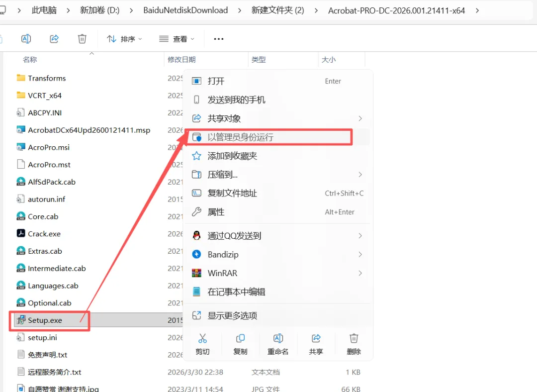Screen dimensions: 537x392
Task: Open the three-dots more options menu
Action: pyautogui.click(x=218, y=39)
